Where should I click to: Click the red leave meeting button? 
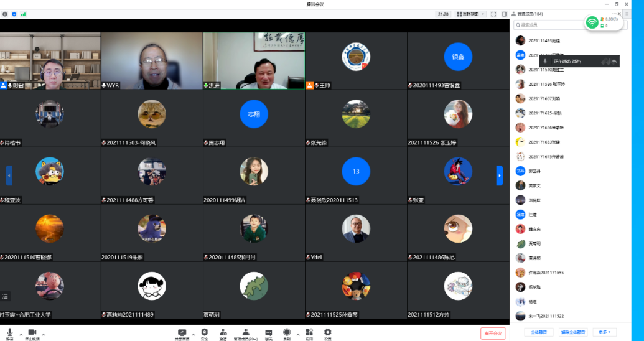[x=493, y=333]
